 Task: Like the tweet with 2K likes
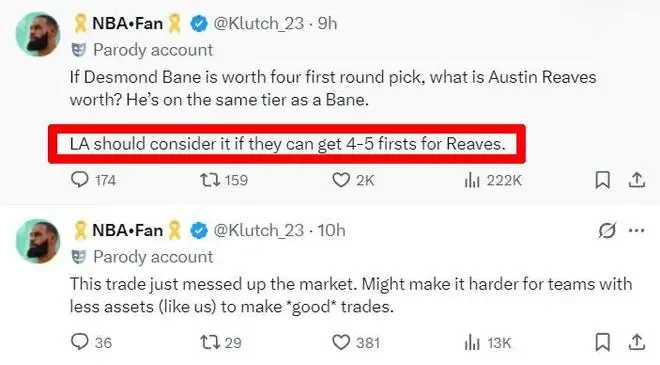[x=353, y=180]
